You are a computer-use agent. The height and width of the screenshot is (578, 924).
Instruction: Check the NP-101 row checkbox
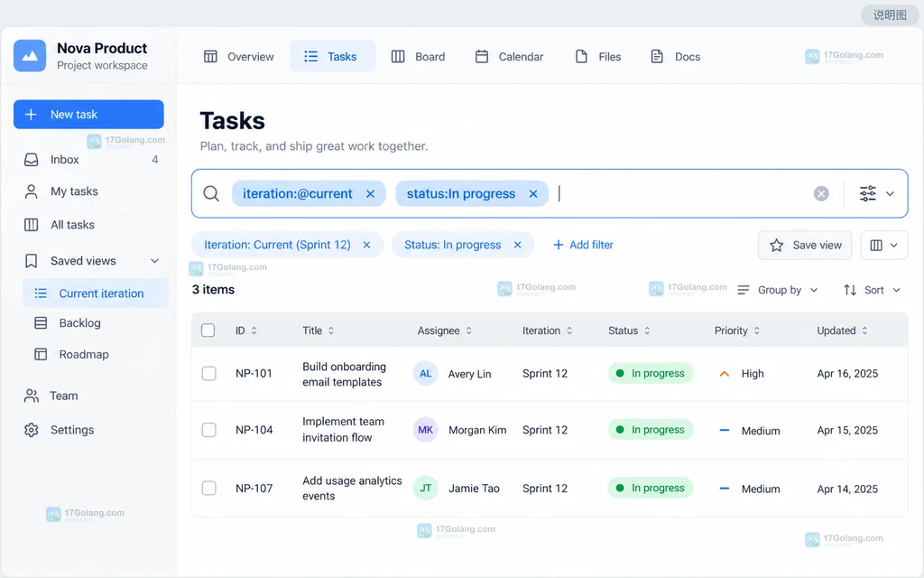pyautogui.click(x=208, y=373)
